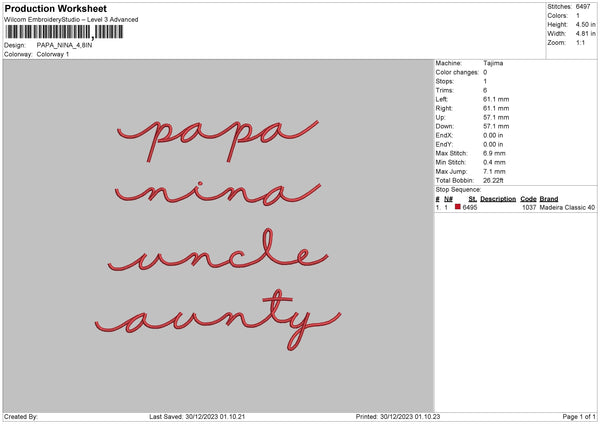
Task: Click the Height value '4.50 in'
Action: pyautogui.click(x=585, y=24)
